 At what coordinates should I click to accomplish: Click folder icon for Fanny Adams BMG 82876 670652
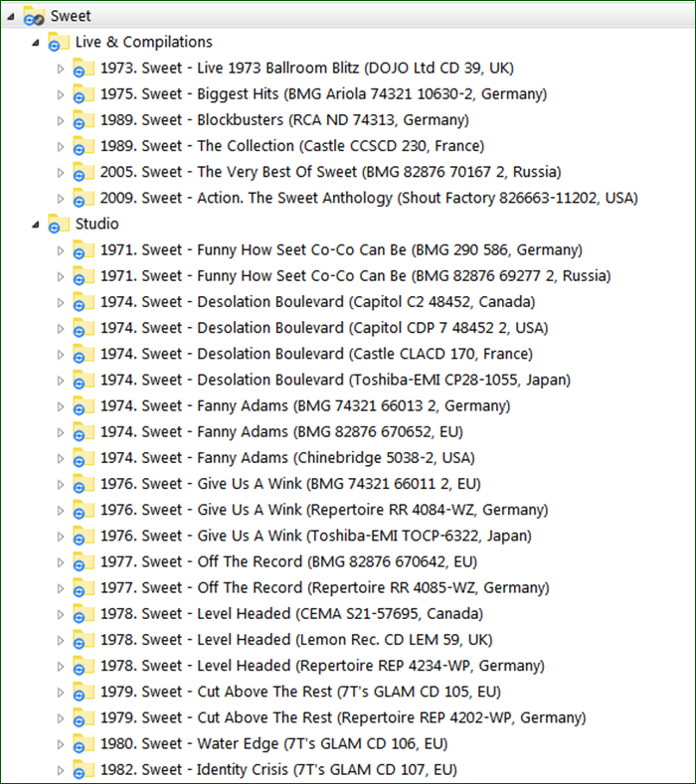pyautogui.click(x=84, y=432)
